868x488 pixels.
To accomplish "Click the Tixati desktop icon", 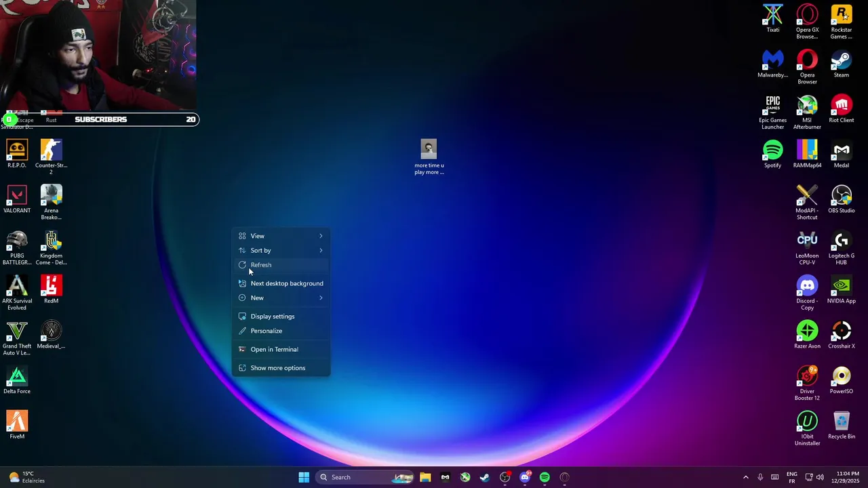I will [x=772, y=18].
